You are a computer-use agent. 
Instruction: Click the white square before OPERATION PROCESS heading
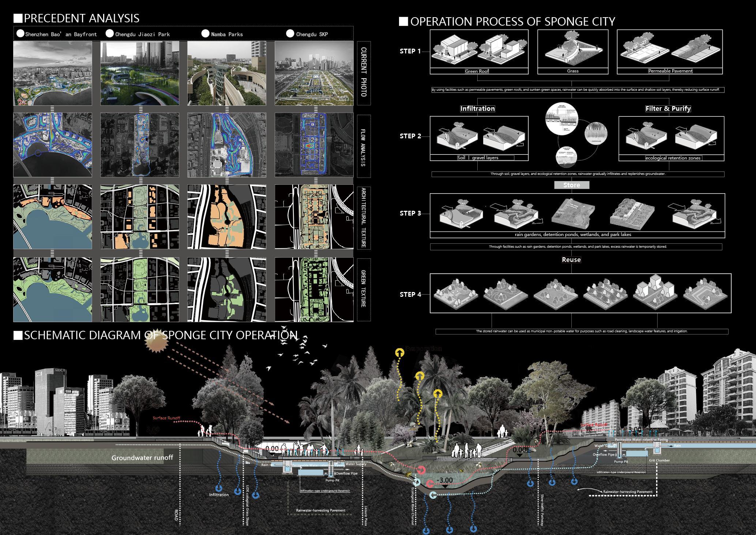403,22
